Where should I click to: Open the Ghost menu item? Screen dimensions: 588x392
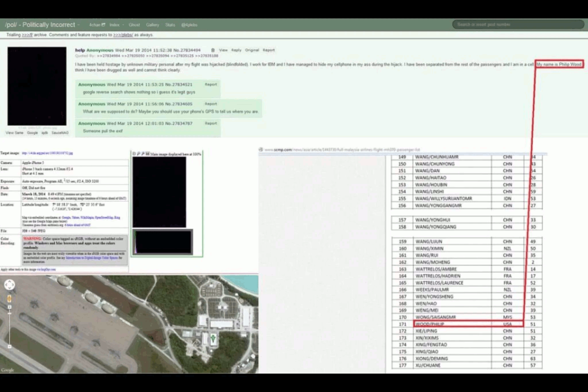(134, 25)
